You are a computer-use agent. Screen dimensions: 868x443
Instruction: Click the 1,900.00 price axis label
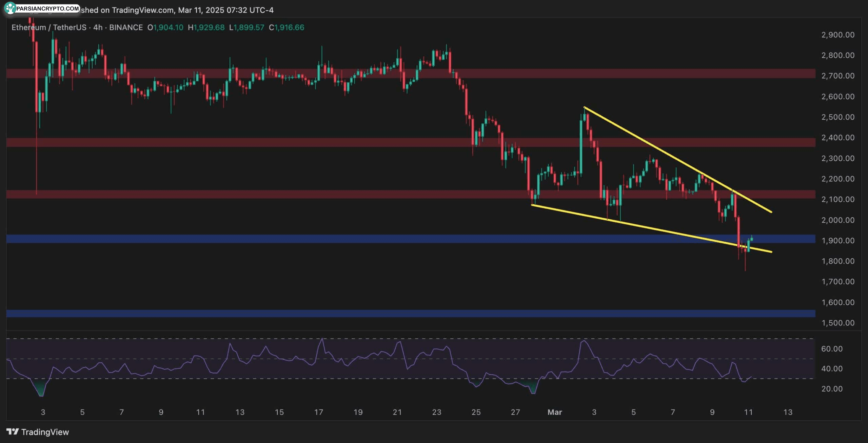[838, 241]
